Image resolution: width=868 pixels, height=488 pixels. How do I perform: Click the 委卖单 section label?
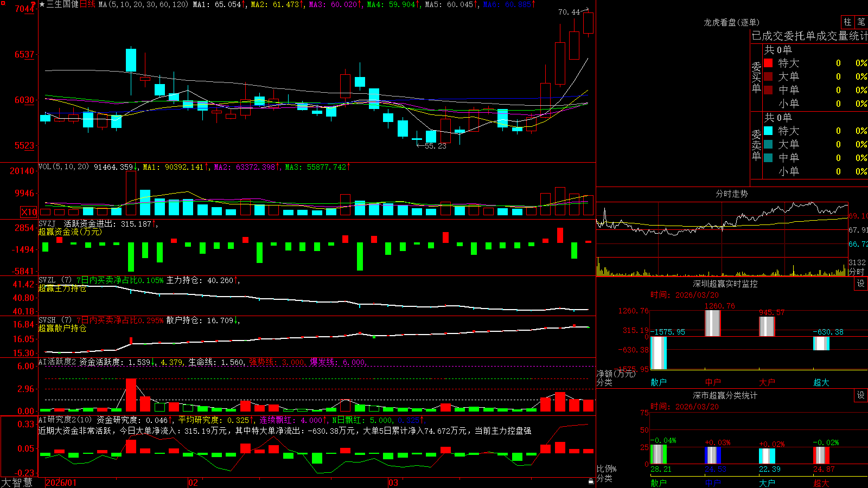756,145
